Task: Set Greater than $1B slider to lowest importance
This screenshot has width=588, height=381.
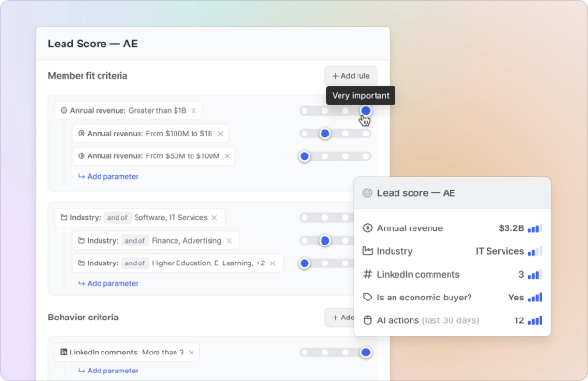Action: [304, 111]
